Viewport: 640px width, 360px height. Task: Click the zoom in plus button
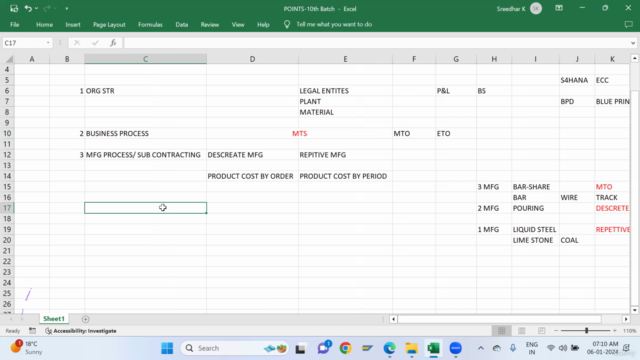pos(615,331)
